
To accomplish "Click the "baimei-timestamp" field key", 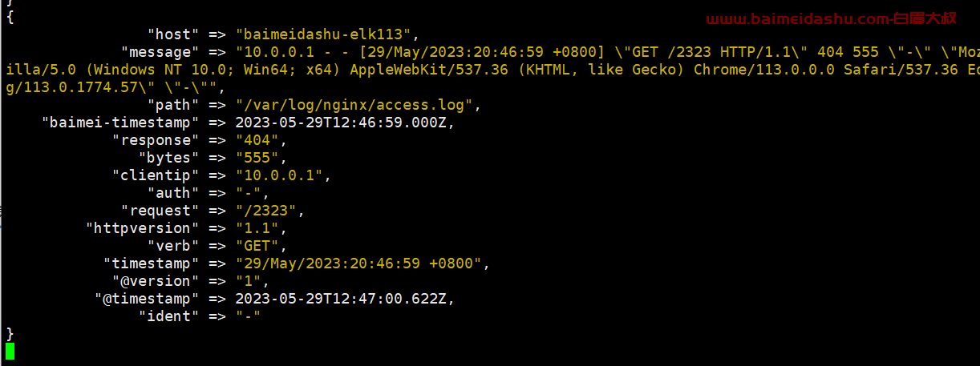I will 121,123.
